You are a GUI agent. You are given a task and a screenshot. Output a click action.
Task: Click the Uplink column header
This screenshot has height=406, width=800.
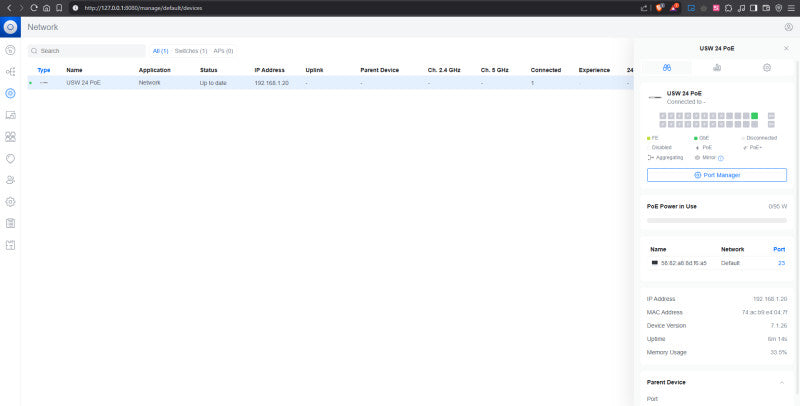pyautogui.click(x=314, y=70)
